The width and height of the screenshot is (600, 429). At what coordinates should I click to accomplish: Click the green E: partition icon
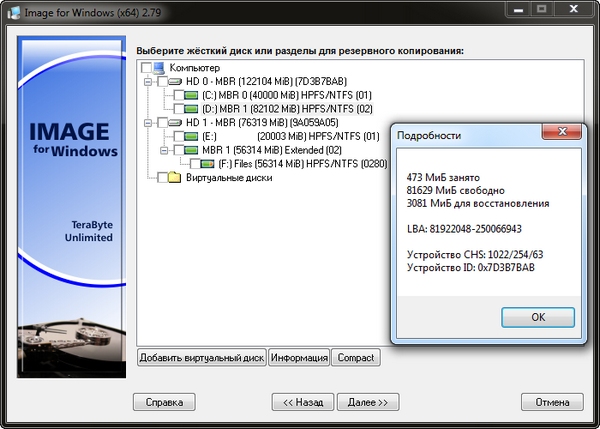coord(192,136)
